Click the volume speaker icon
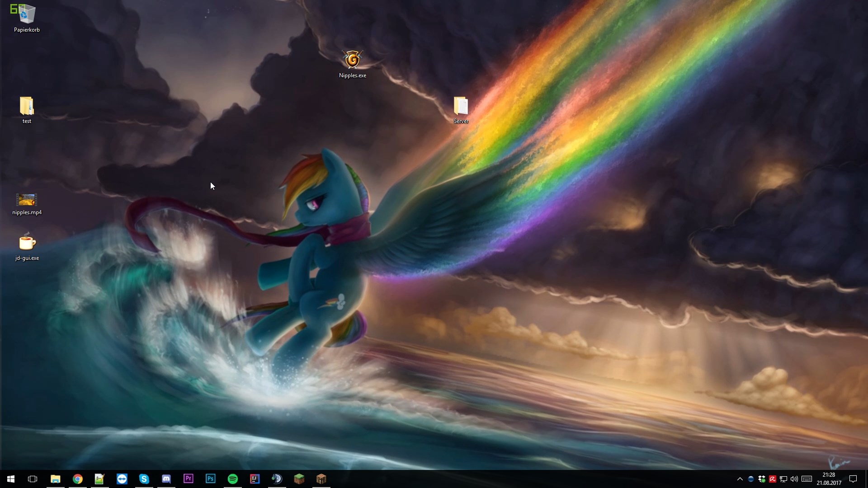 [794, 479]
